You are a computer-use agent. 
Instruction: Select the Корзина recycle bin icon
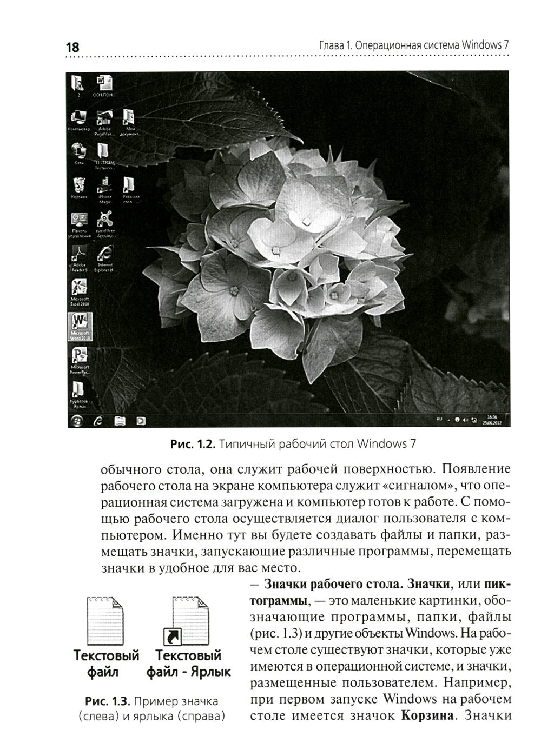click(80, 186)
